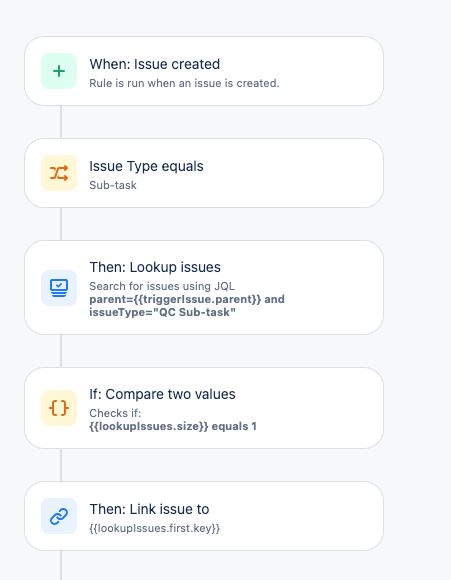Open the 'Then: Lookup issues' action title

coord(155,267)
